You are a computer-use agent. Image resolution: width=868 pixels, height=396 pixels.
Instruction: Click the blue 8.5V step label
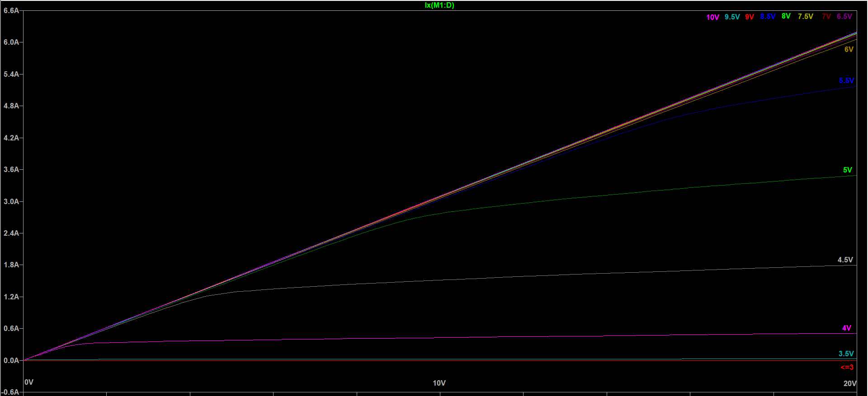point(768,17)
